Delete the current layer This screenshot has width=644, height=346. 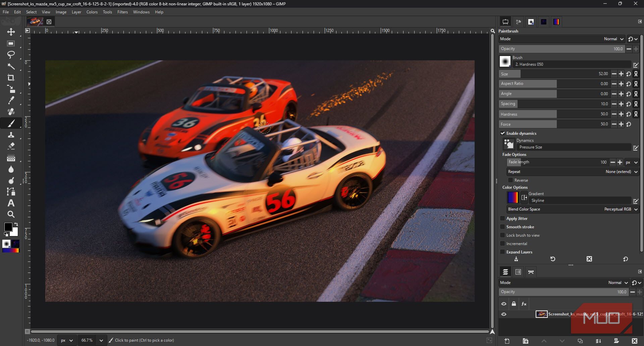coord(634,341)
